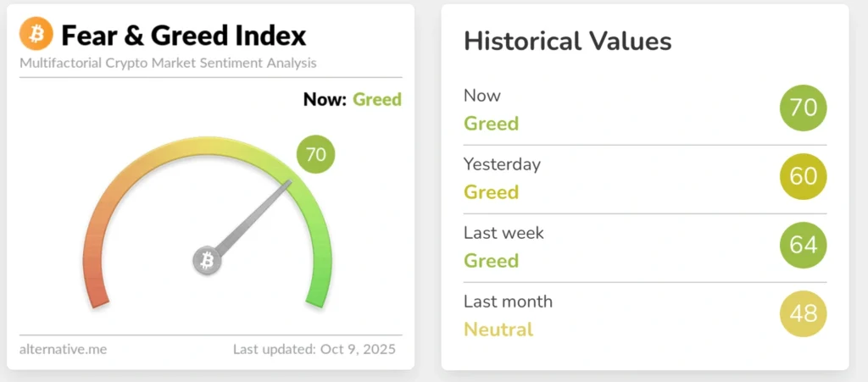The image size is (868, 382).
Task: Select the Yesterday row label
Action: point(502,164)
